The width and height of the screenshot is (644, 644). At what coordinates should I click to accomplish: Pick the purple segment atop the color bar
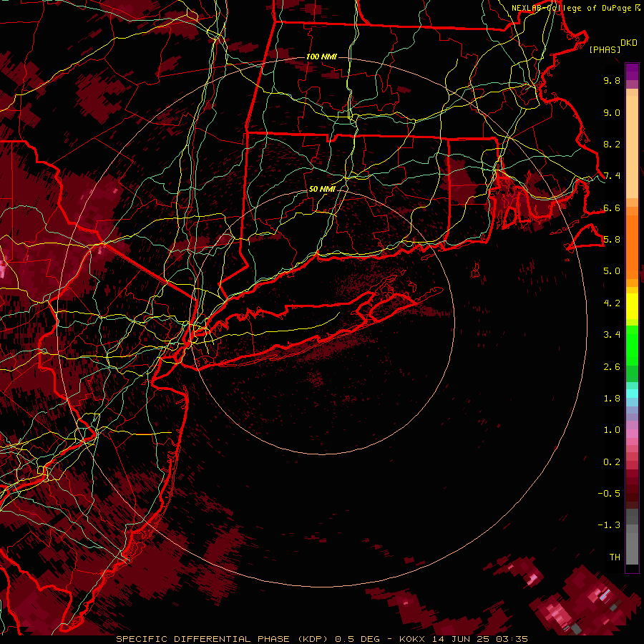click(632, 72)
